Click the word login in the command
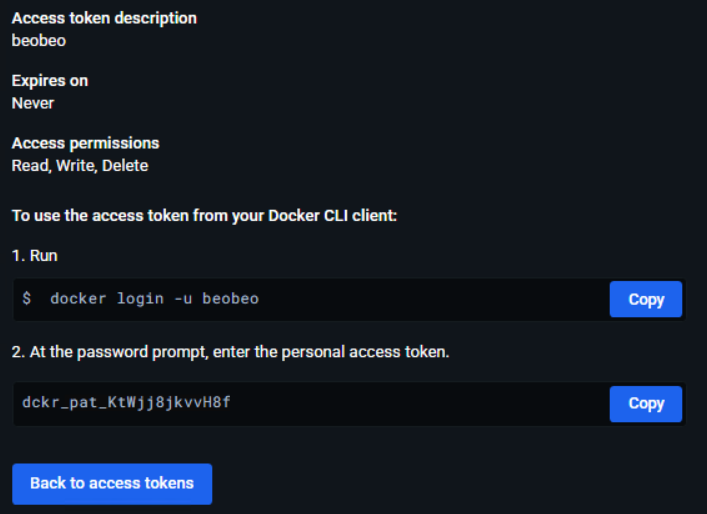 pos(137,299)
